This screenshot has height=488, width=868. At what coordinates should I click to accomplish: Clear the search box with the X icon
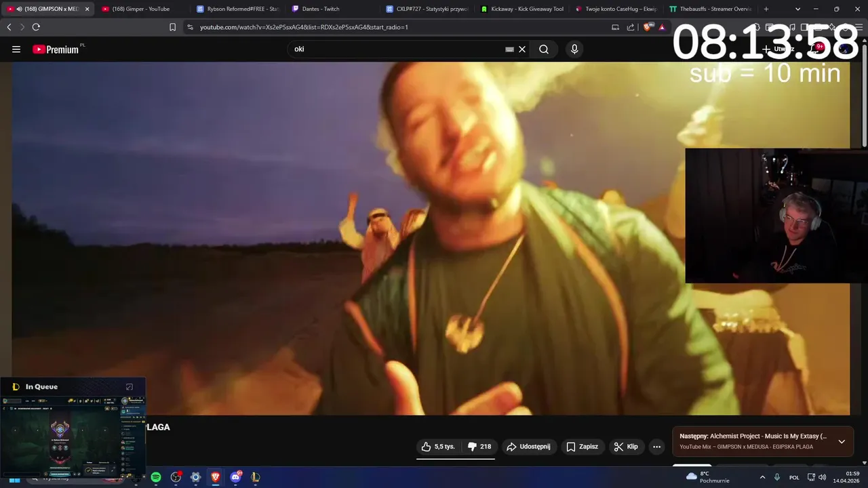click(x=522, y=49)
